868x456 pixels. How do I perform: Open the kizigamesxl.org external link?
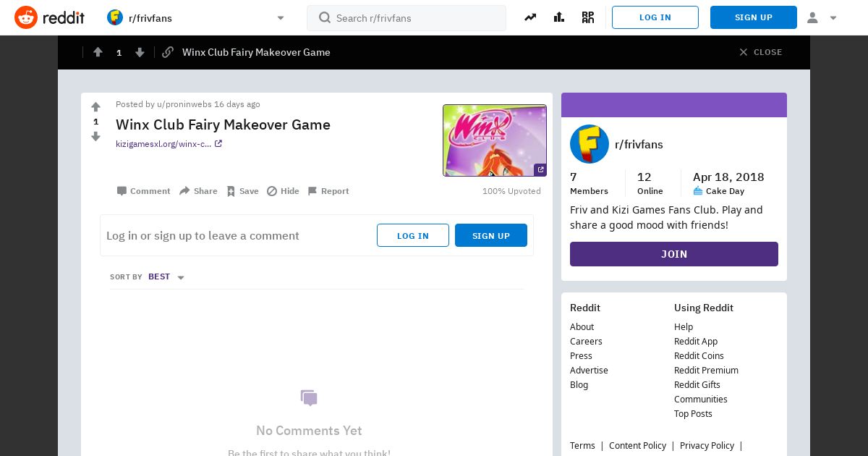[x=169, y=144]
